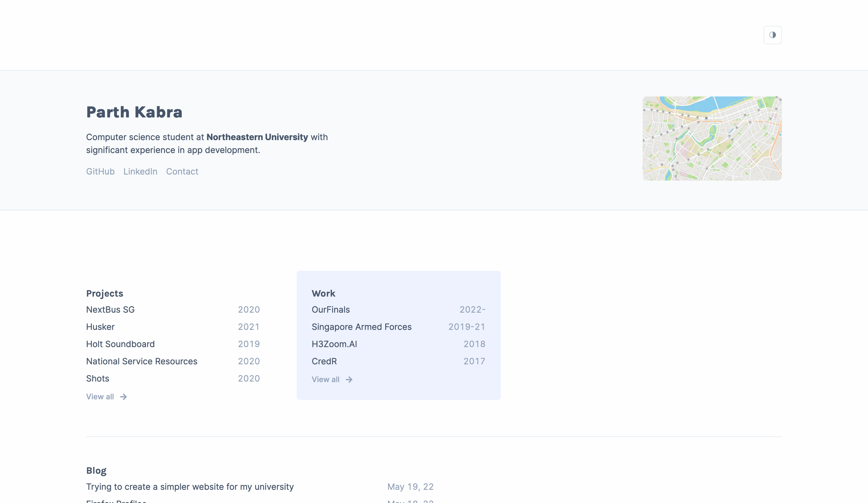
Task: Open the H3Zoom.AI work entry
Action: [x=334, y=344]
